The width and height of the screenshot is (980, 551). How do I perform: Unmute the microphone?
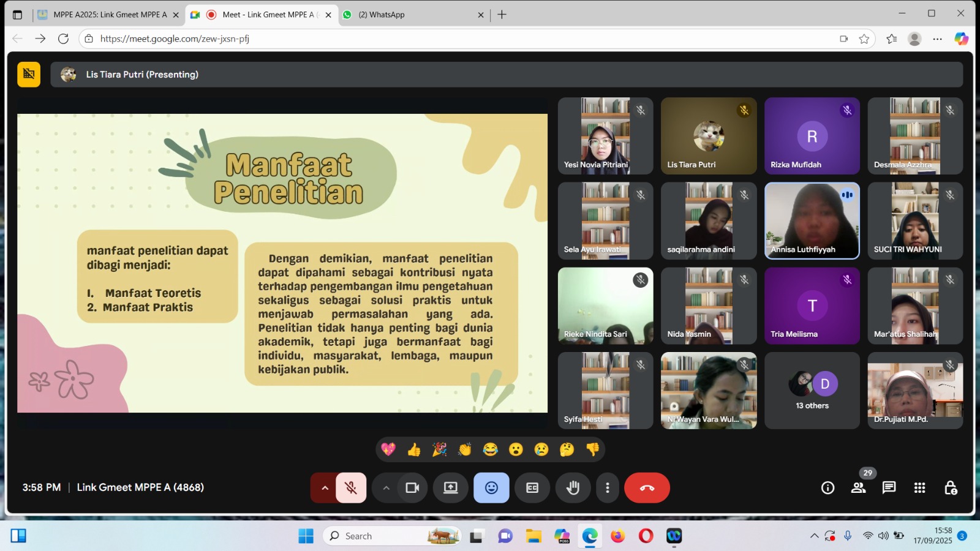[x=351, y=488]
